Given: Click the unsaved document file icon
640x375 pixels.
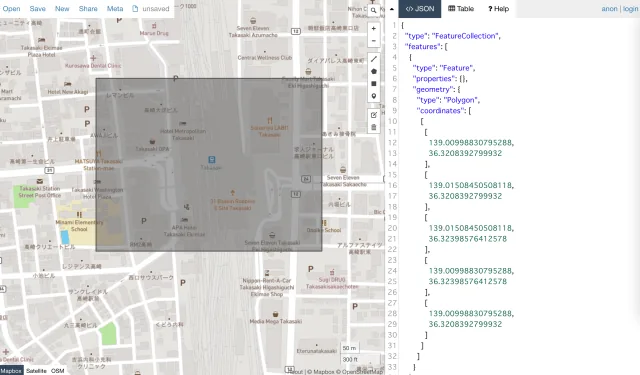Looking at the screenshot, I should (x=135, y=9).
